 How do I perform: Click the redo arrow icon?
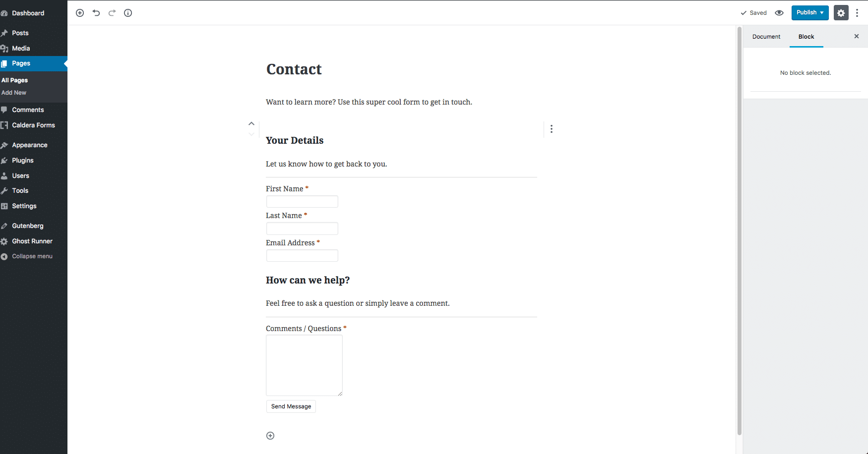pyautogui.click(x=112, y=13)
